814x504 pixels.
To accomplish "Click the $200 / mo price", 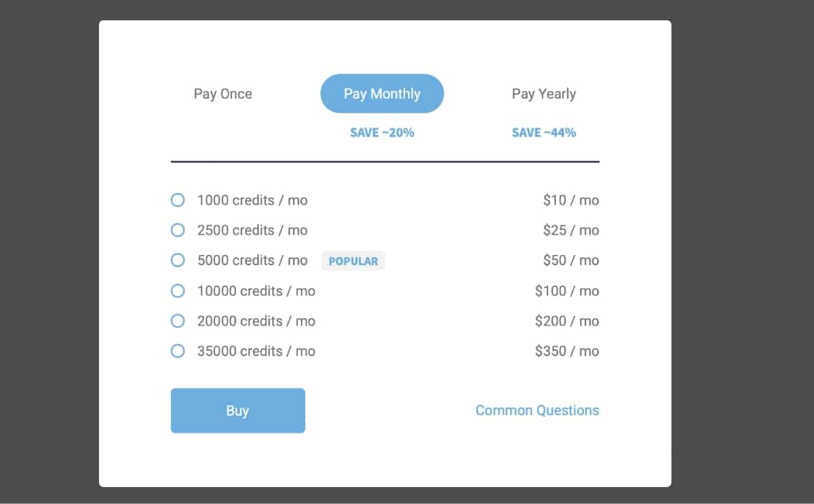I will [567, 320].
